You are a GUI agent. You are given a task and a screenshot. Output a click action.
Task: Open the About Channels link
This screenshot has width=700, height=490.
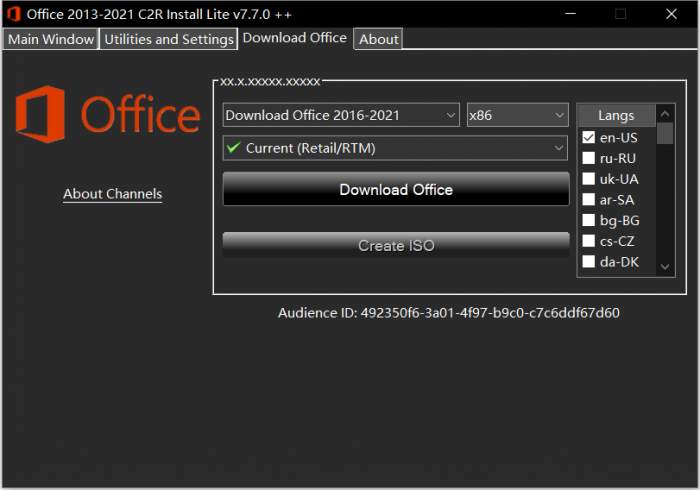[112, 194]
